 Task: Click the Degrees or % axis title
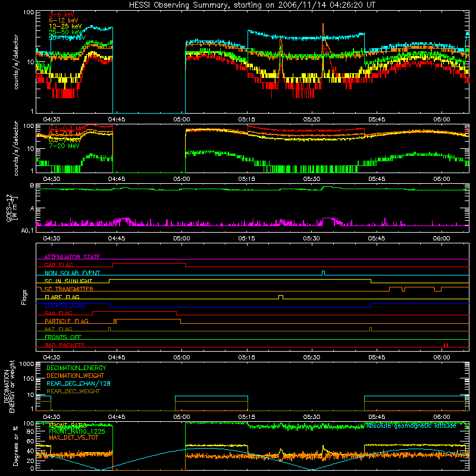(15, 446)
